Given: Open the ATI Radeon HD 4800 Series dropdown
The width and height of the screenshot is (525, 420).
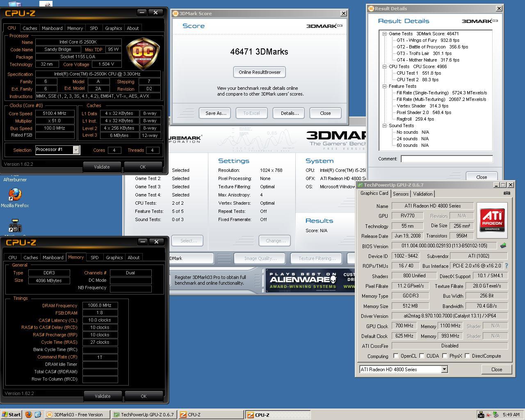Looking at the screenshot, I should pos(444,370).
